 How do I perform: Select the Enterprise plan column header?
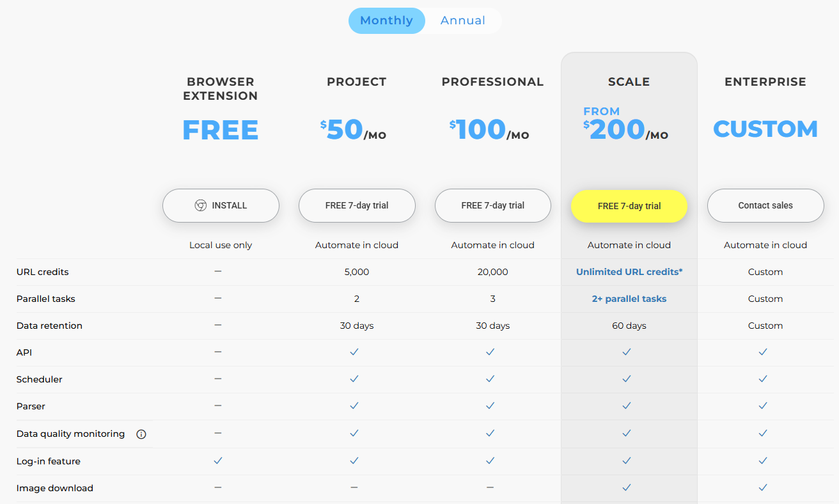click(x=765, y=81)
